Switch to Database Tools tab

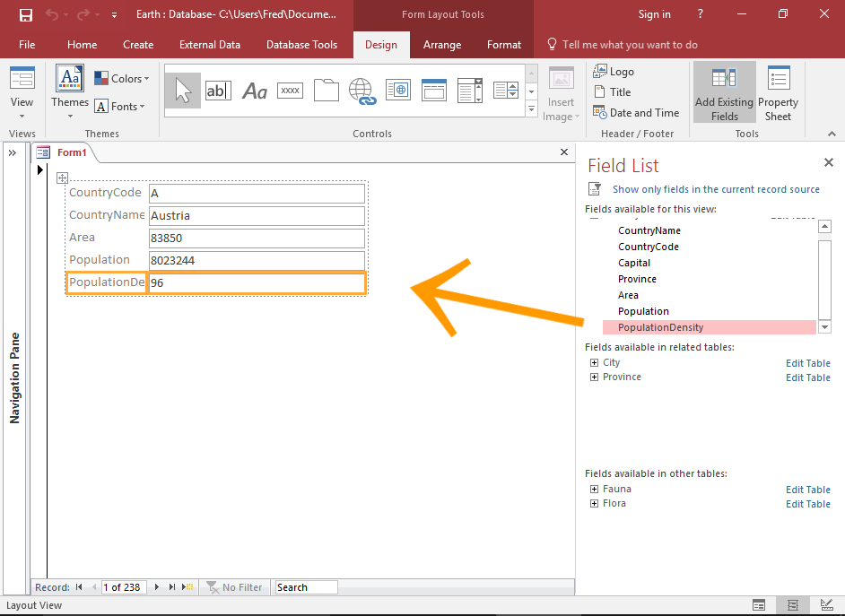[x=301, y=45]
